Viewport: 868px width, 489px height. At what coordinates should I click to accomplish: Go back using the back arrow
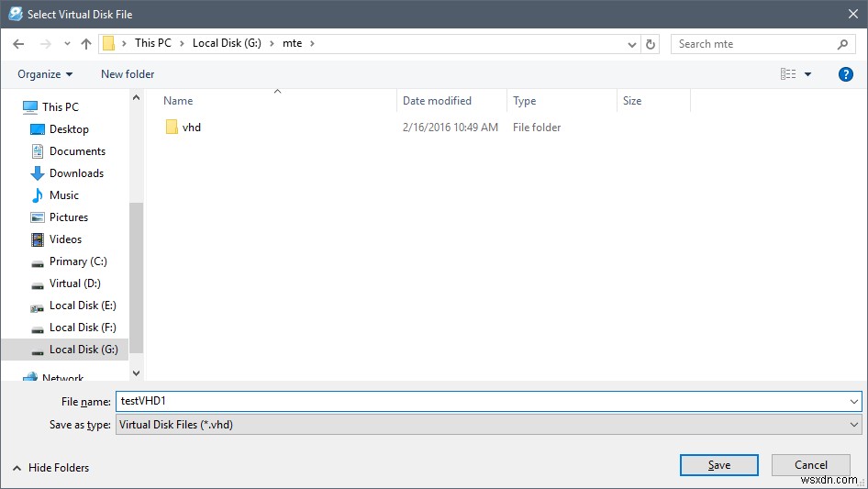pos(18,44)
